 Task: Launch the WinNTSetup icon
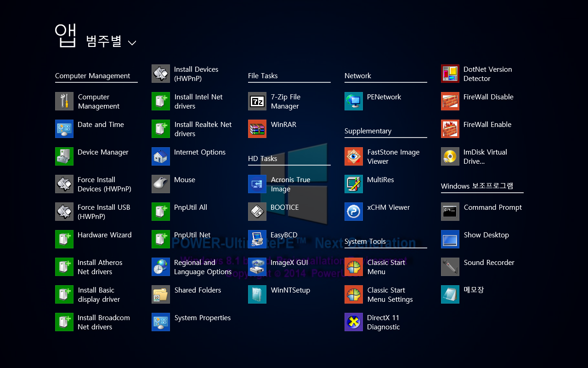[x=257, y=294]
